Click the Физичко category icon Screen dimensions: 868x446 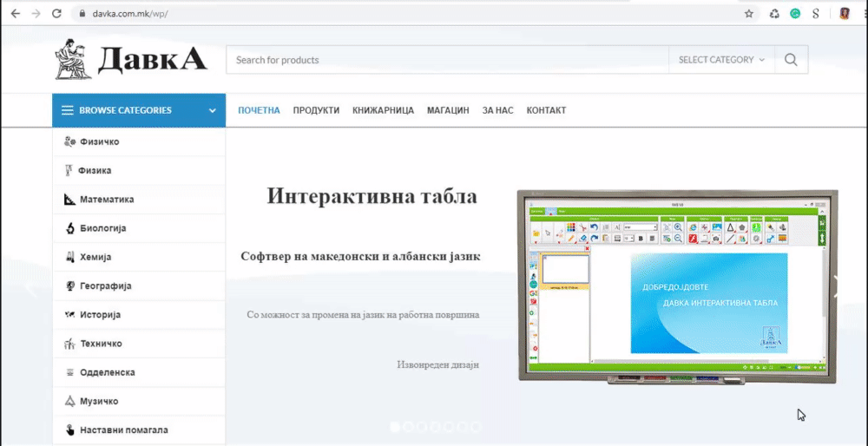click(x=69, y=141)
